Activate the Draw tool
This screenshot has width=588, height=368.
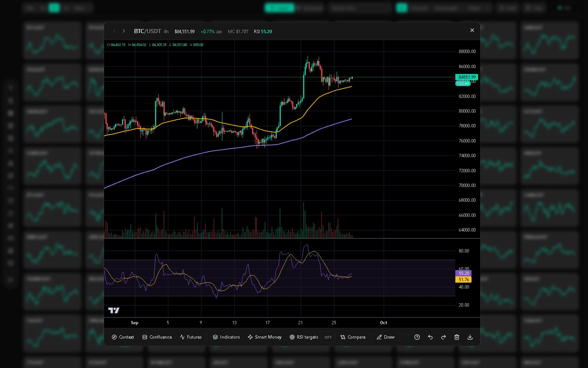pyautogui.click(x=386, y=337)
